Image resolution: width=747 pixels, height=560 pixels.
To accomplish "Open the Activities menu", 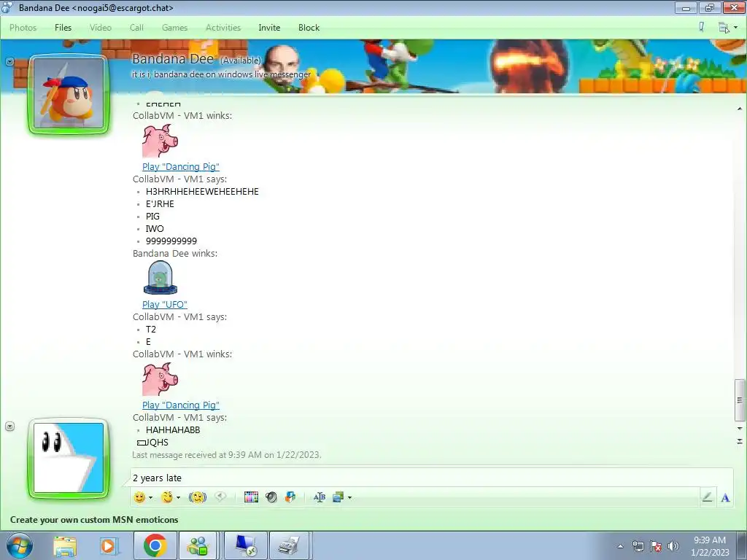I will coord(223,28).
